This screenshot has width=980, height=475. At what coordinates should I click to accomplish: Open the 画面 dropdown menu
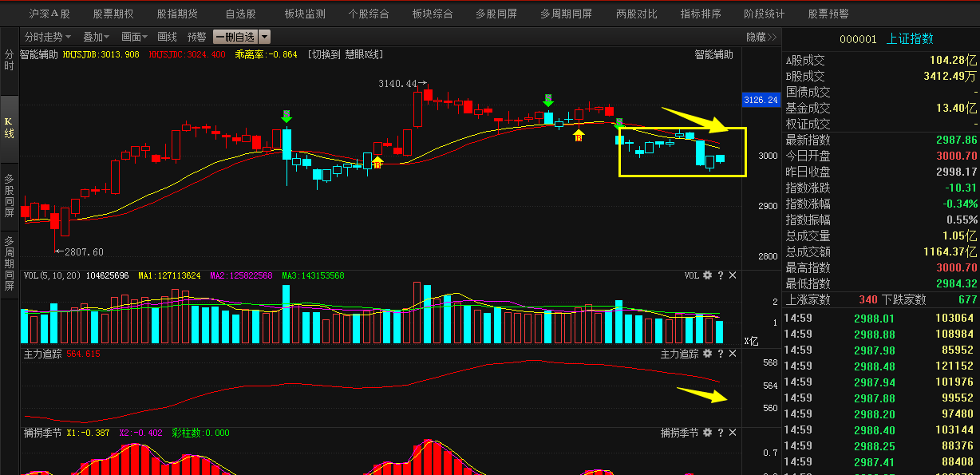[x=135, y=37]
